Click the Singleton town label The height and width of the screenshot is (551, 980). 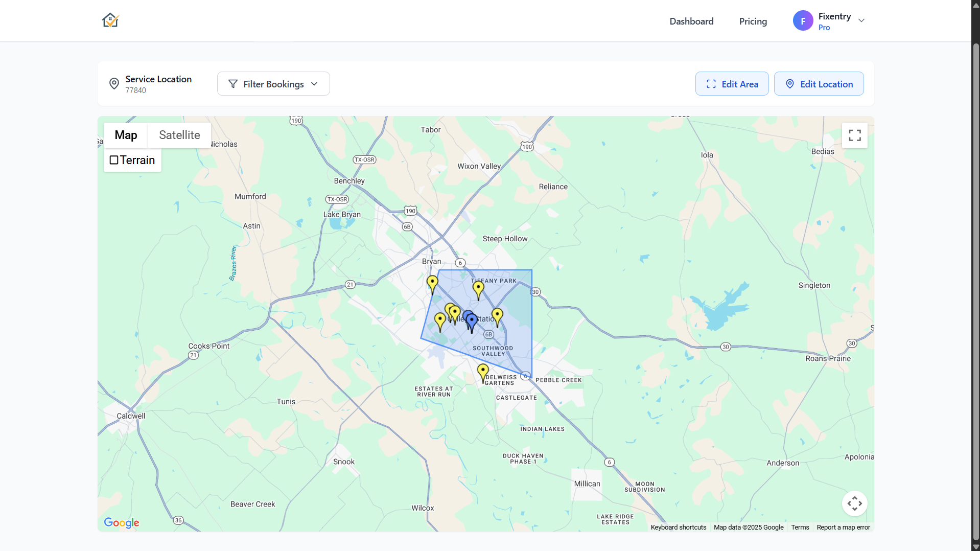click(814, 286)
